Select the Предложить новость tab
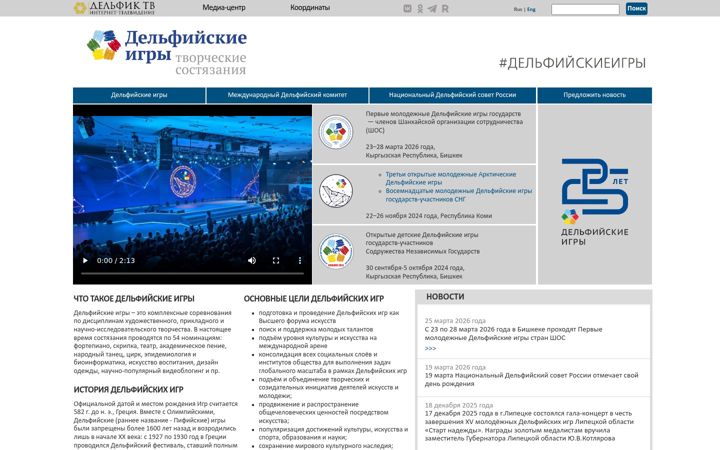This screenshot has height=450, width=720. coord(595,95)
